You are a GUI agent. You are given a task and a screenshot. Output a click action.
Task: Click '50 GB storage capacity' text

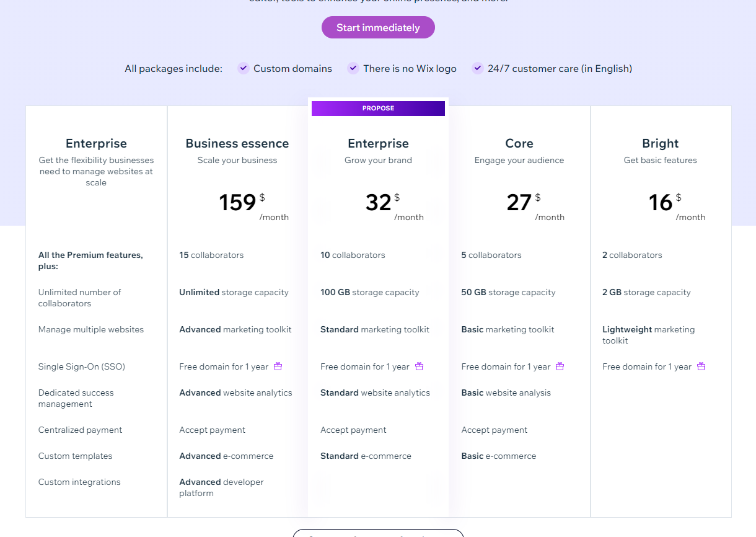pos(509,292)
